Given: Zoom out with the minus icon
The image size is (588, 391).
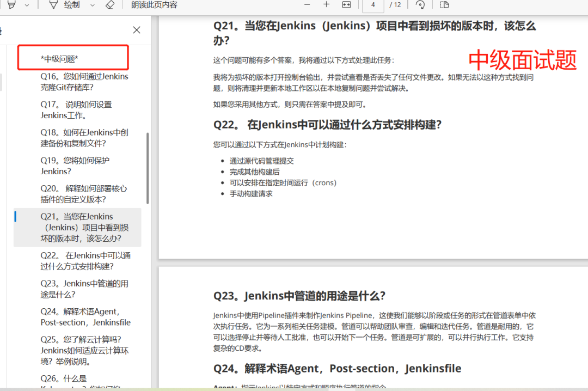Looking at the screenshot, I should point(307,4).
